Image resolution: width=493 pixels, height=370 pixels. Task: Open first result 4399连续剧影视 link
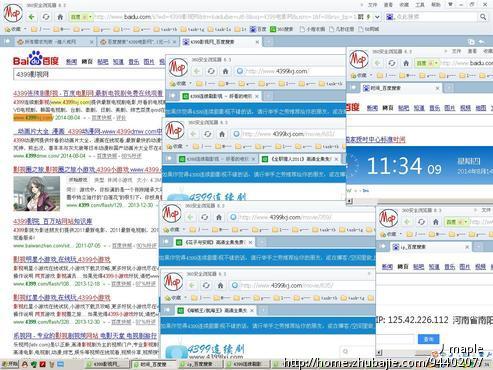point(88,94)
